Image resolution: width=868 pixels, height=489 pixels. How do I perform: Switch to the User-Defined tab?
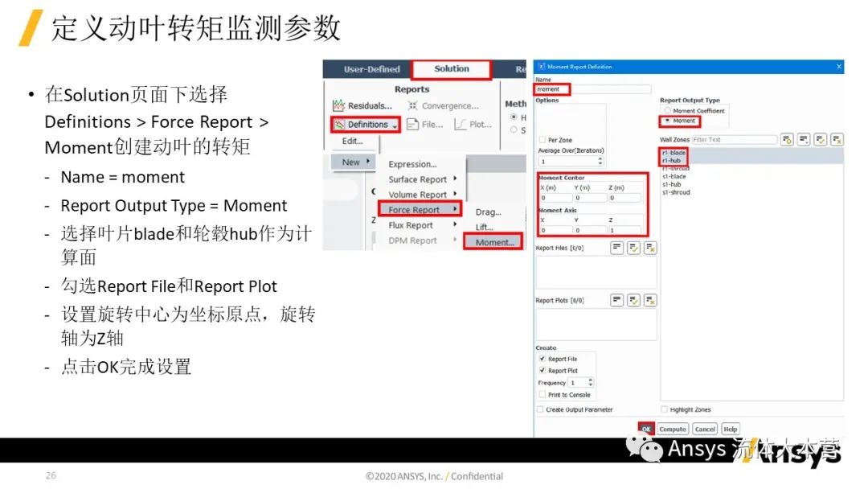click(x=371, y=69)
